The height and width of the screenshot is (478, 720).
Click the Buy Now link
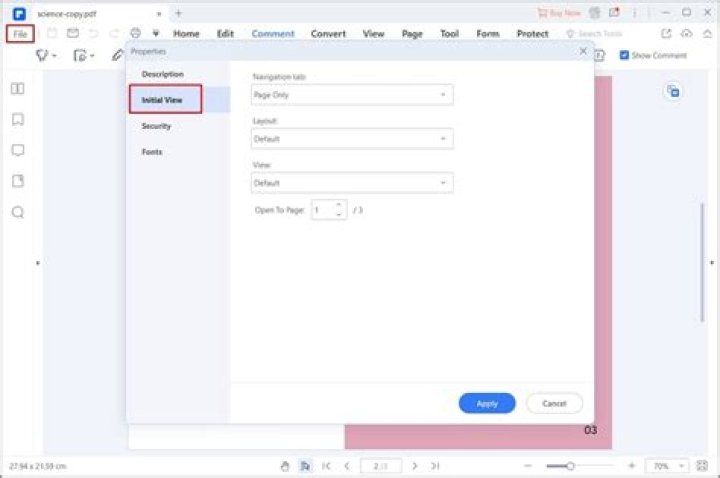click(559, 13)
